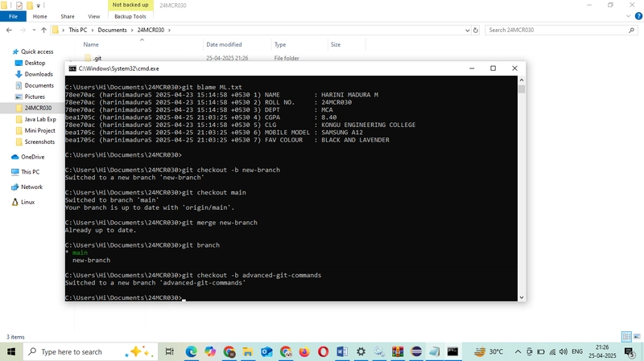Click the Type here to search box
The image size is (644, 361).
pos(90,351)
